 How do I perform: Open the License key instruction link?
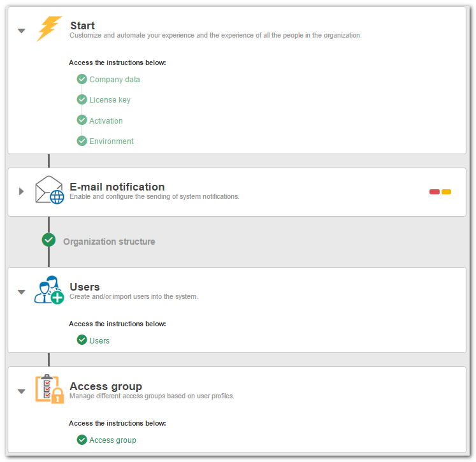(x=110, y=100)
